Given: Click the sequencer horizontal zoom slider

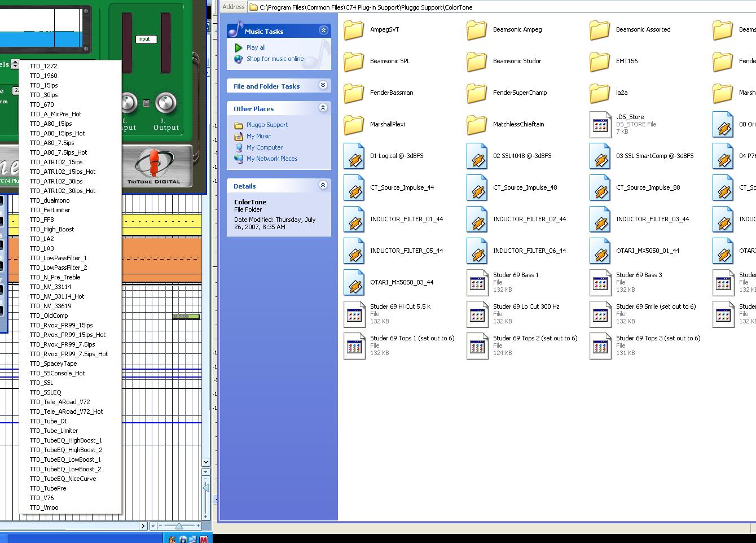Looking at the screenshot, I should (x=179, y=526).
